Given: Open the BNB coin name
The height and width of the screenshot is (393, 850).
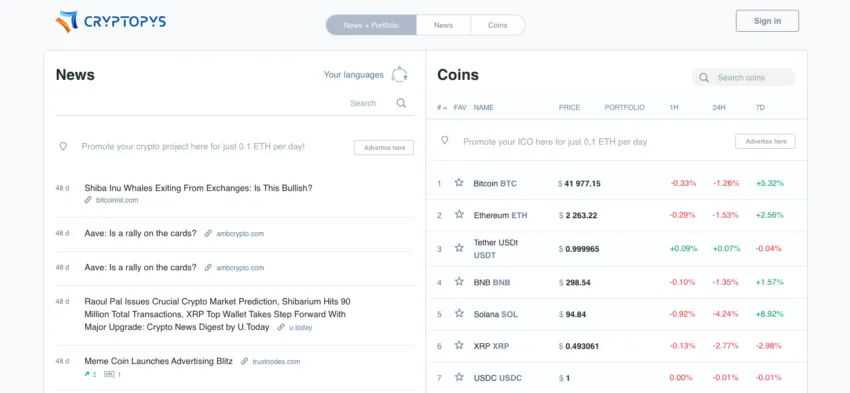Looking at the screenshot, I should click(492, 282).
